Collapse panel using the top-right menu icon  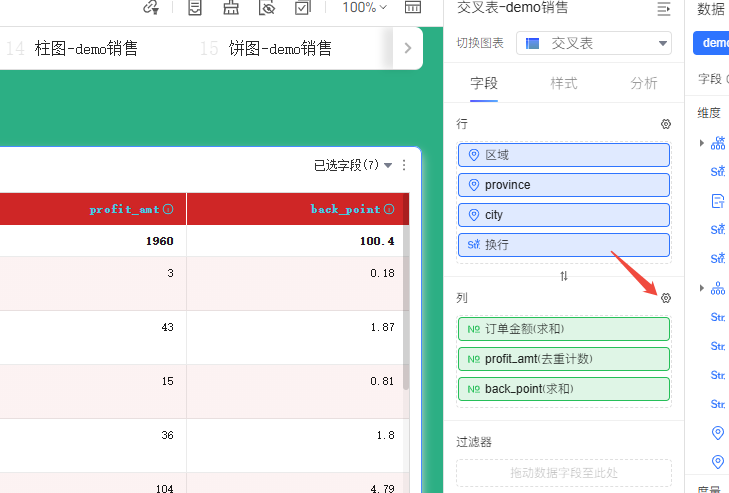pyautogui.click(x=663, y=8)
